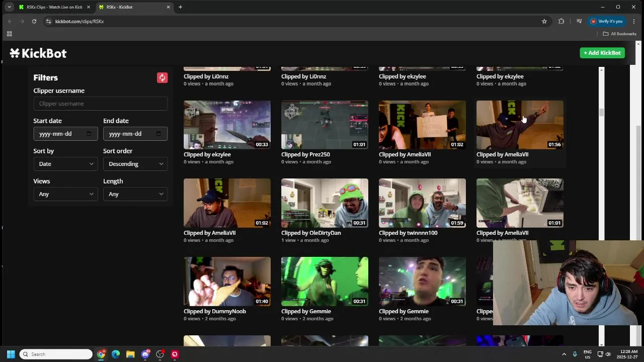Open the clock and date in the taskbar

tap(627, 354)
